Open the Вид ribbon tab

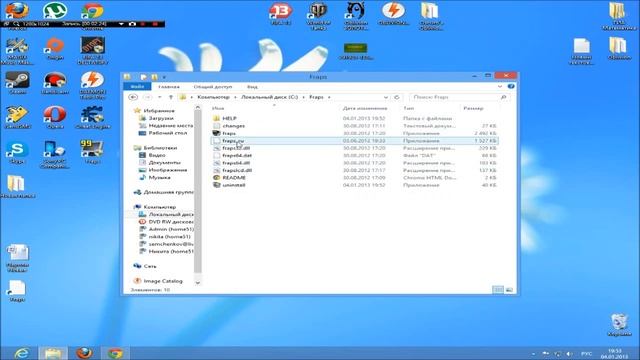[x=252, y=87]
